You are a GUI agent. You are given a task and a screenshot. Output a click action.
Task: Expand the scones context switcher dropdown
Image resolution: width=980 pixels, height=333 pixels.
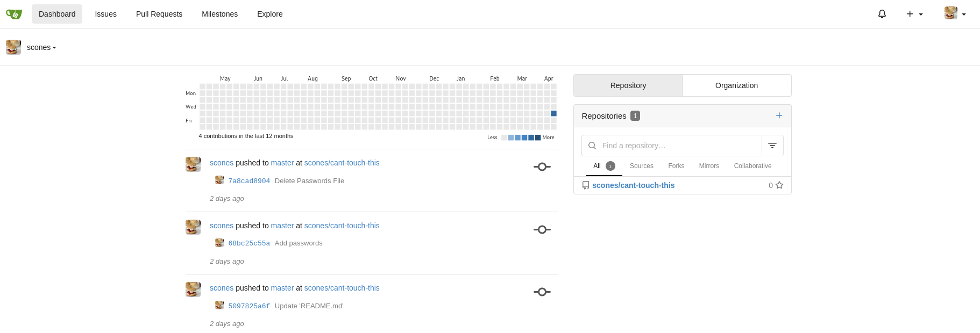tap(41, 47)
